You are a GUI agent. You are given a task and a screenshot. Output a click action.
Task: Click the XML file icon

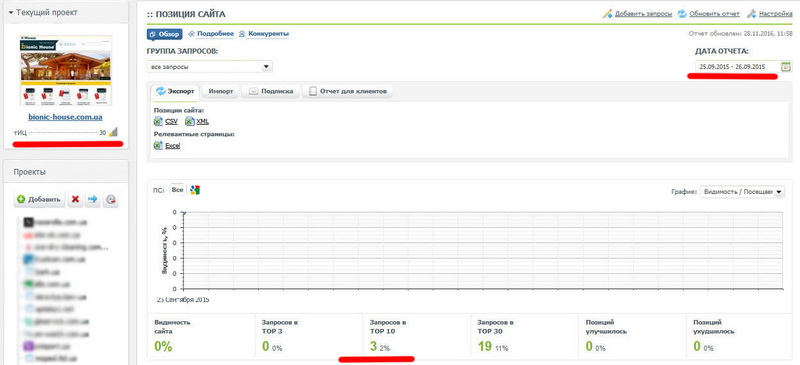(x=189, y=121)
